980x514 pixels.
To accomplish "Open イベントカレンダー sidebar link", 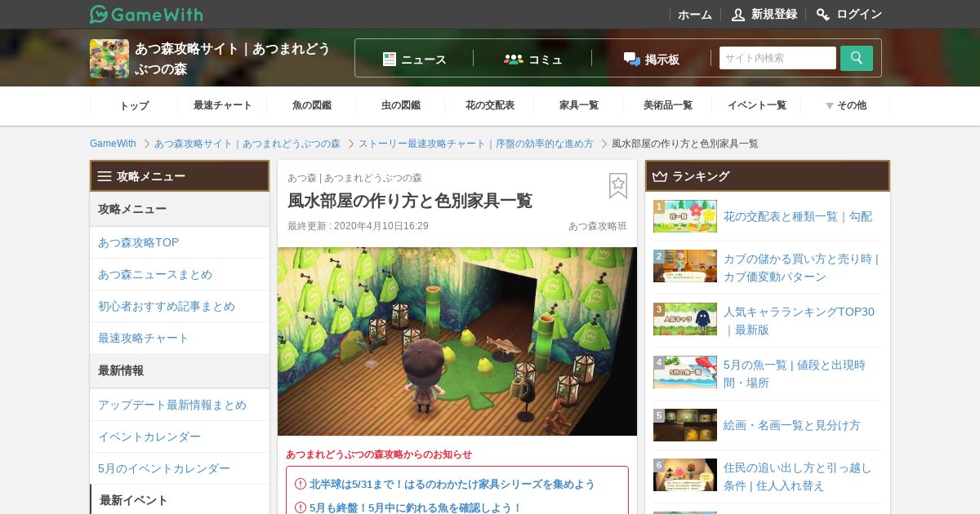I will click(180, 436).
